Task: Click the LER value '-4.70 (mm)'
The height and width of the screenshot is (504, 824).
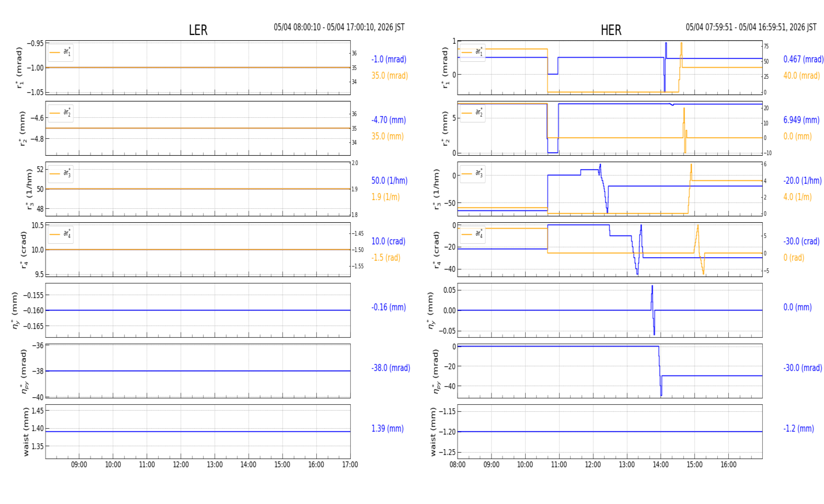Action: pos(389,120)
